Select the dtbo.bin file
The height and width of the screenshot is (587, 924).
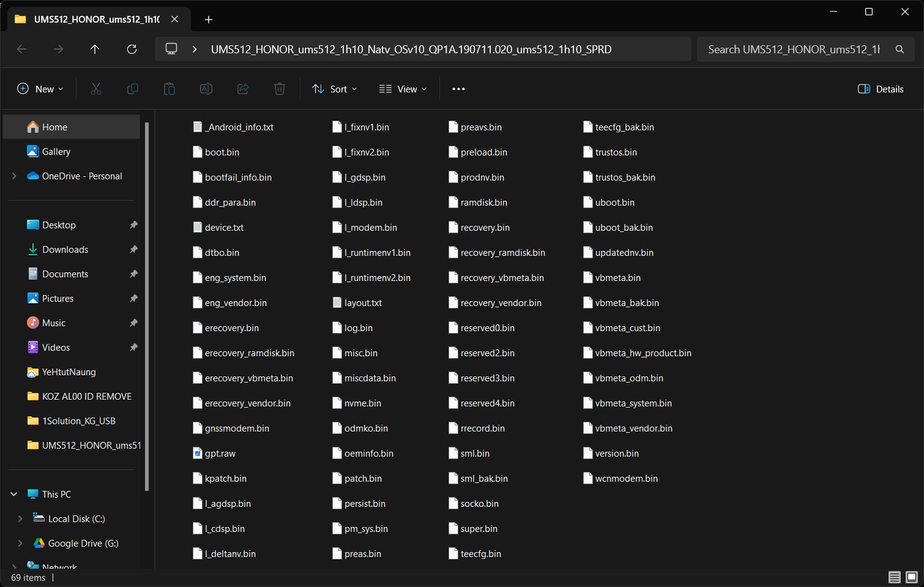[x=216, y=253]
